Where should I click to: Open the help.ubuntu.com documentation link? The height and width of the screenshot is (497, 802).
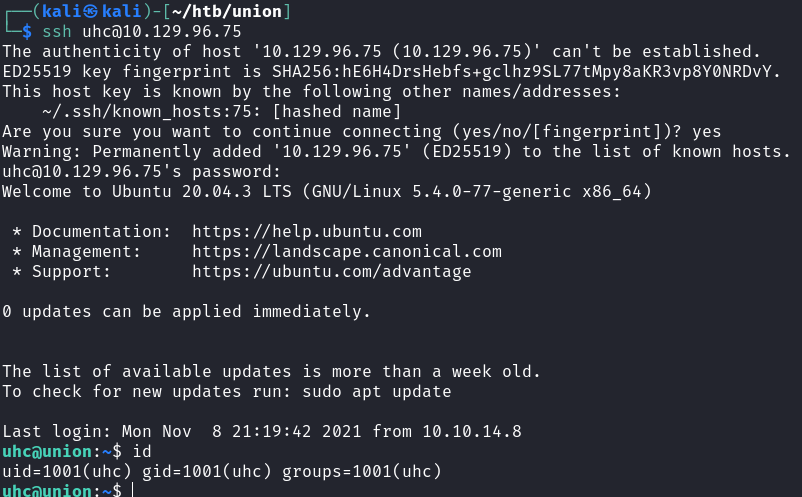coord(306,231)
